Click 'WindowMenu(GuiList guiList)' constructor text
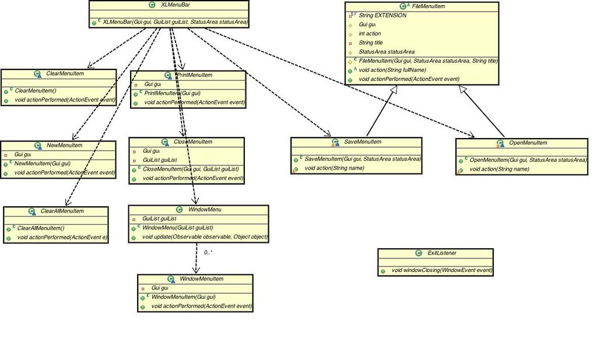Image resolution: width=597 pixels, height=364 pixels. coord(178,228)
